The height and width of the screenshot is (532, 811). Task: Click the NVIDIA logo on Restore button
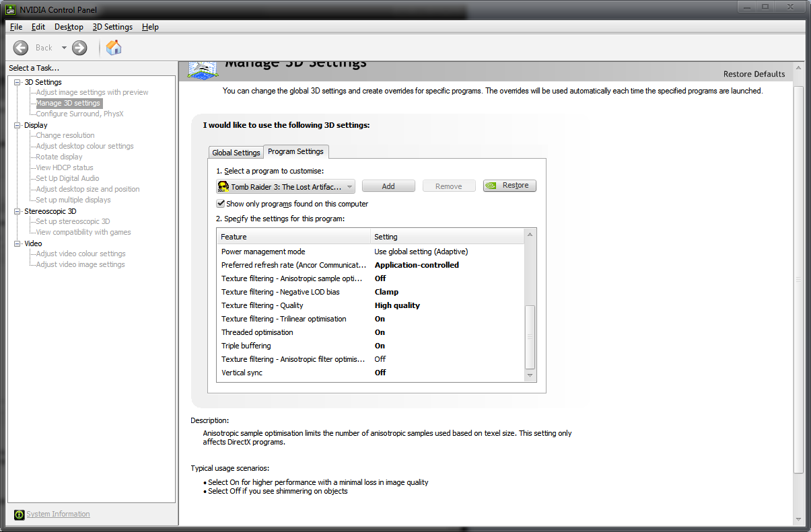492,186
